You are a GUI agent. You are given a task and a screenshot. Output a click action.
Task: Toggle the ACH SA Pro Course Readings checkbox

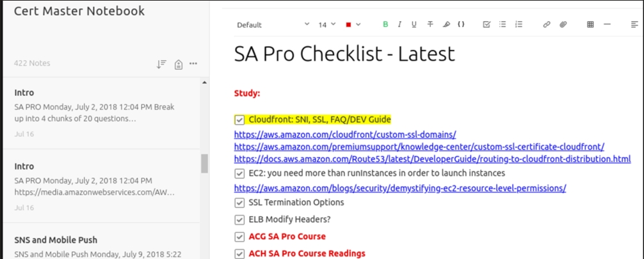point(239,254)
